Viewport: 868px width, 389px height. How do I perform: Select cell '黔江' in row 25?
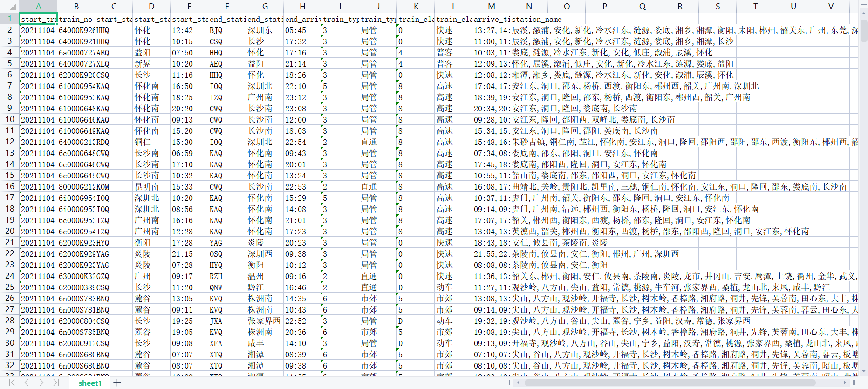[x=265, y=287]
